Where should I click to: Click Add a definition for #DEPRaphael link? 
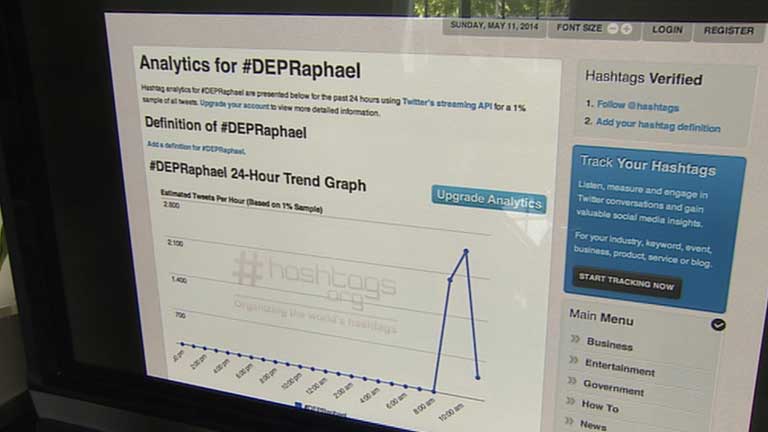pyautogui.click(x=196, y=148)
